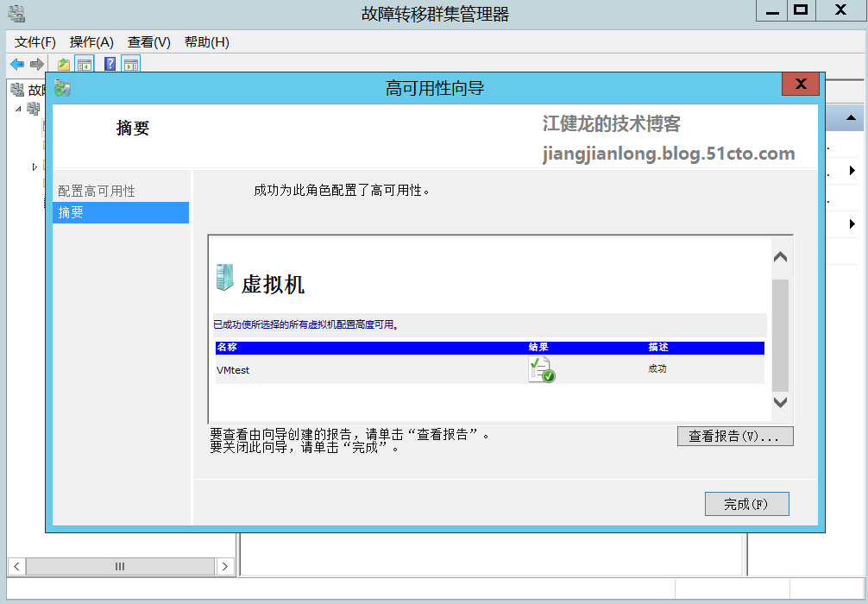This screenshot has width=868, height=604.
Task: Expand the first actions pane submenu arrow
Action: tap(852, 171)
